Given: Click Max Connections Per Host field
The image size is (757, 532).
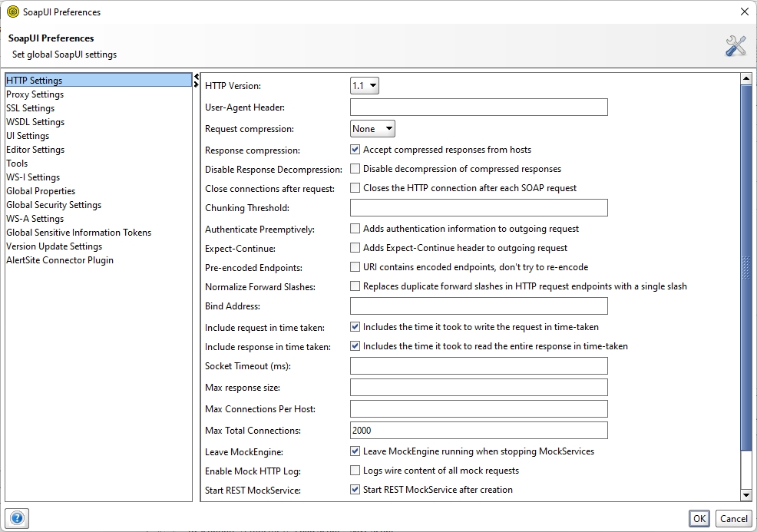Looking at the screenshot, I should click(479, 409).
